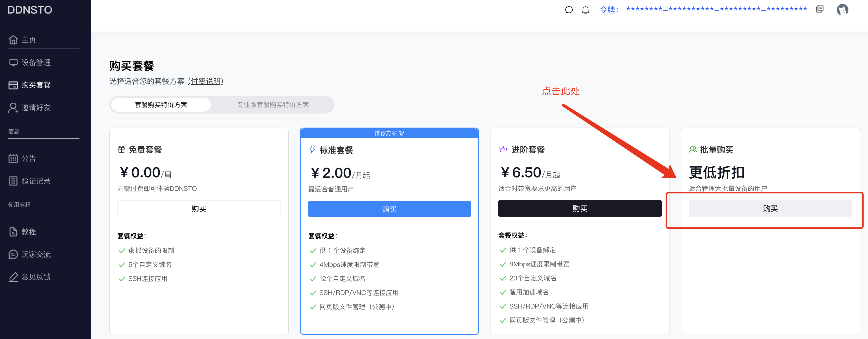The image size is (868, 339).
Task: Open the 付费说明 payment notes link
Action: coord(206,81)
